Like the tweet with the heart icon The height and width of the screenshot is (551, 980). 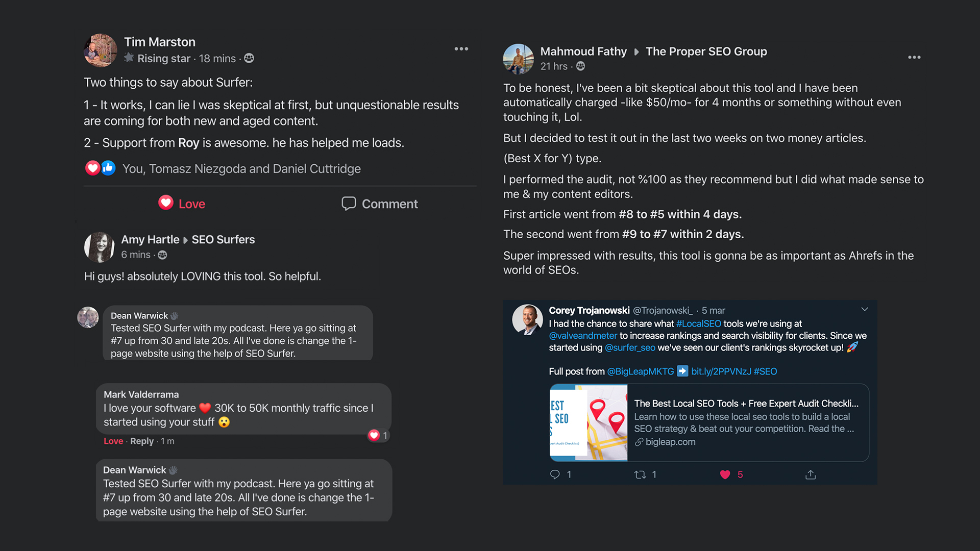tap(725, 474)
